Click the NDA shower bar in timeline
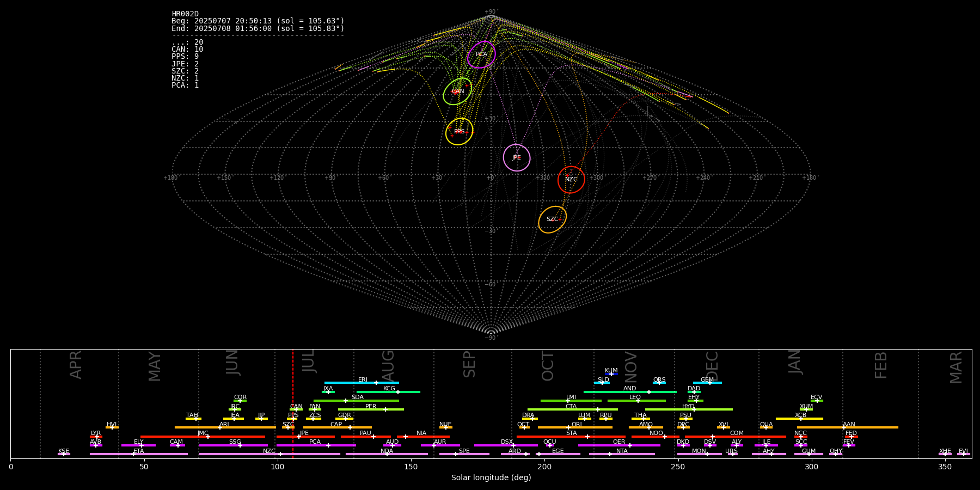 coord(387,454)
